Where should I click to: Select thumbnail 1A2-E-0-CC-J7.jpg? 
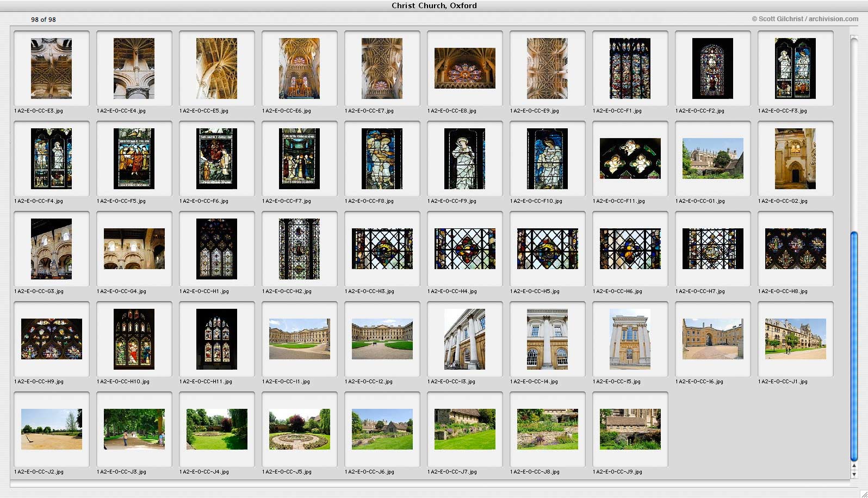coord(465,429)
